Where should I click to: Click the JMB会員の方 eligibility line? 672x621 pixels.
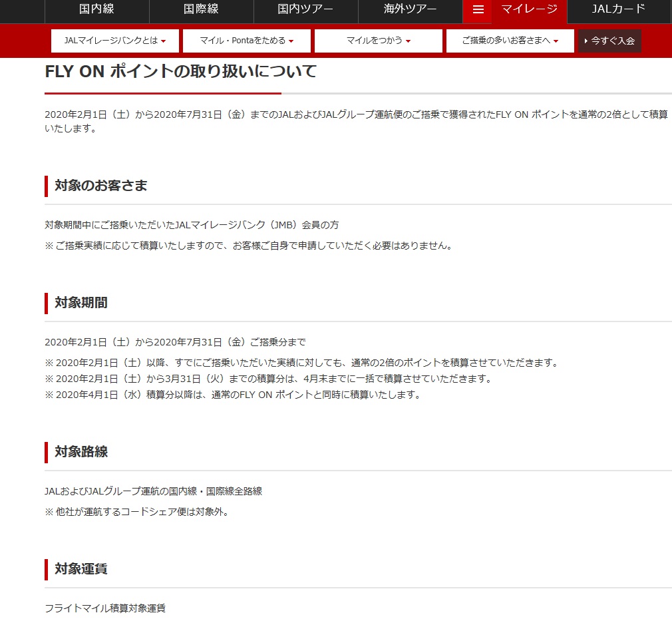(x=192, y=225)
